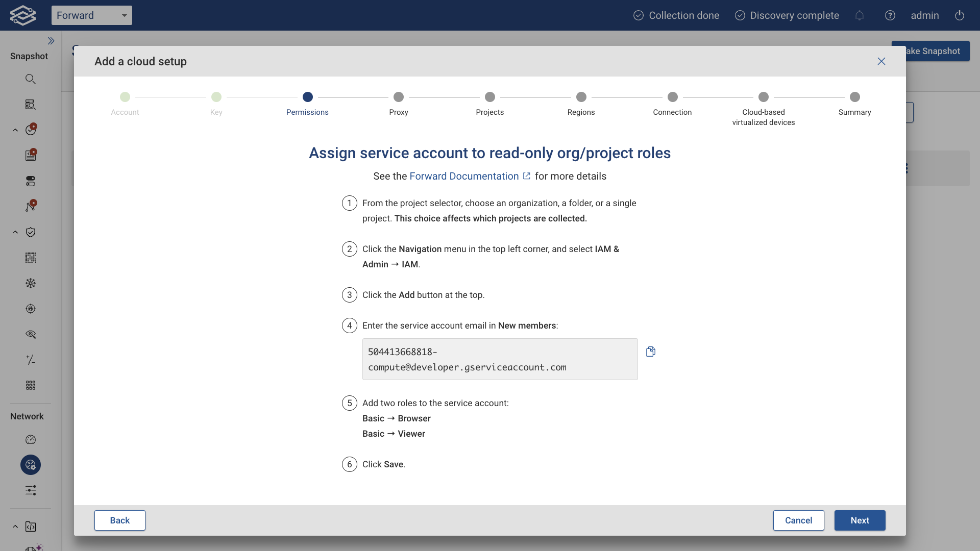Open the apps grid icon in the sidebar
The image size is (980, 551).
[x=31, y=385]
